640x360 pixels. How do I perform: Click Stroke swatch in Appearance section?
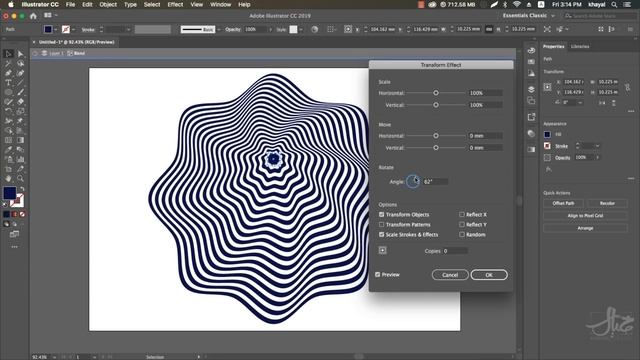[x=547, y=146]
